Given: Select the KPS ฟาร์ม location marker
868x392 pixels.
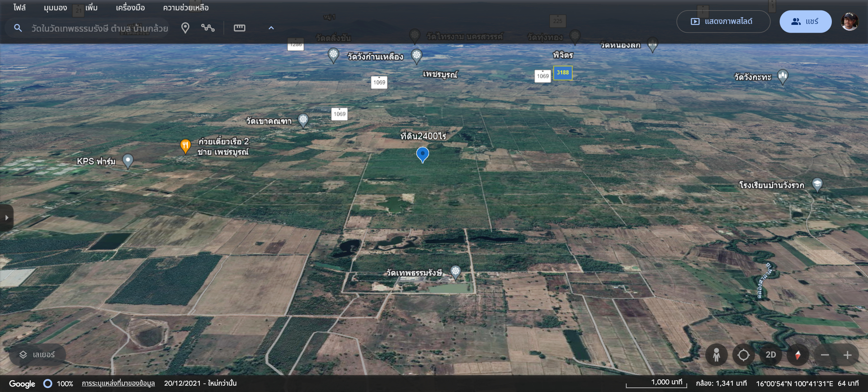Looking at the screenshot, I should [x=128, y=161].
